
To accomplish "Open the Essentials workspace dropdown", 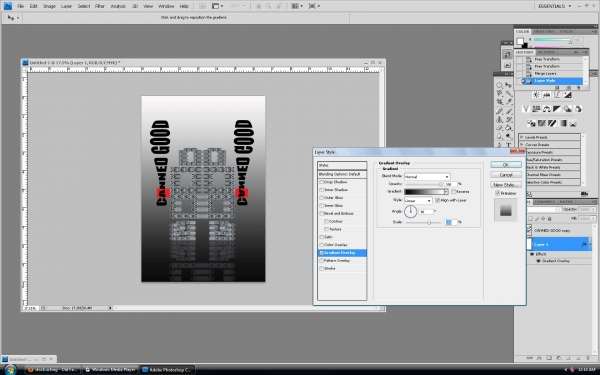I will click(x=554, y=6).
